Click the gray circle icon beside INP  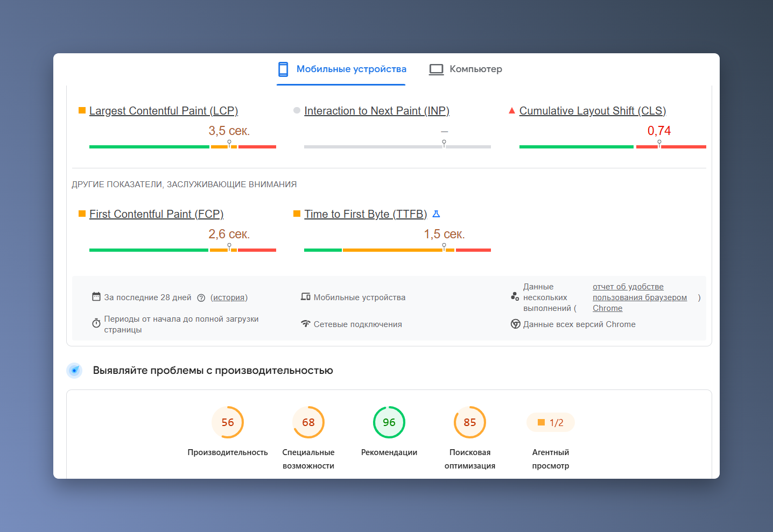[x=297, y=110]
